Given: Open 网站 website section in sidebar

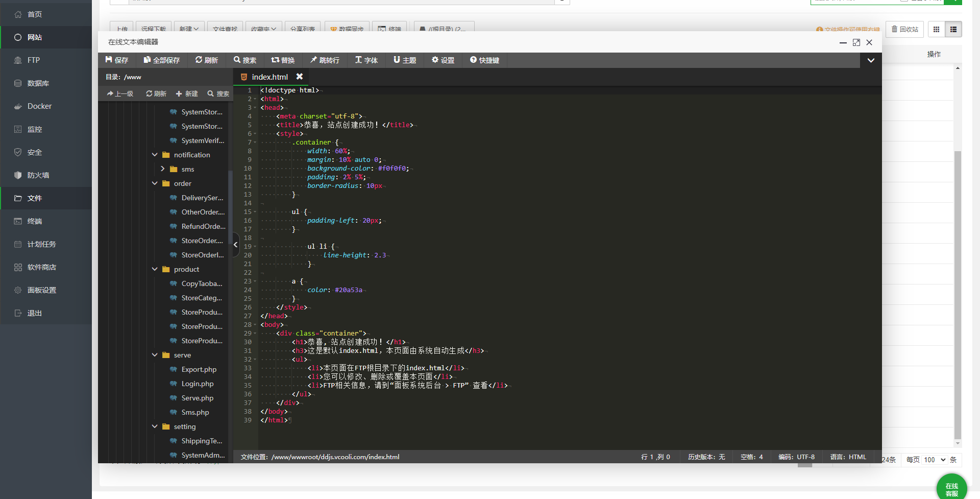Looking at the screenshot, I should [x=46, y=37].
